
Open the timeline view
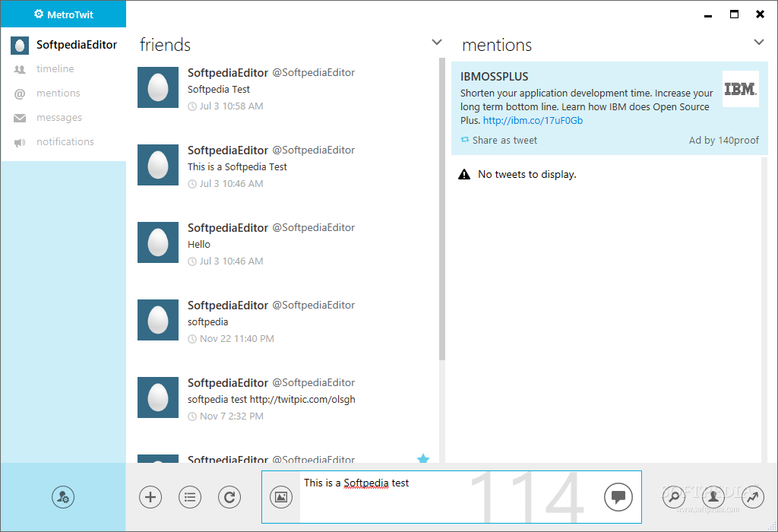(55, 68)
